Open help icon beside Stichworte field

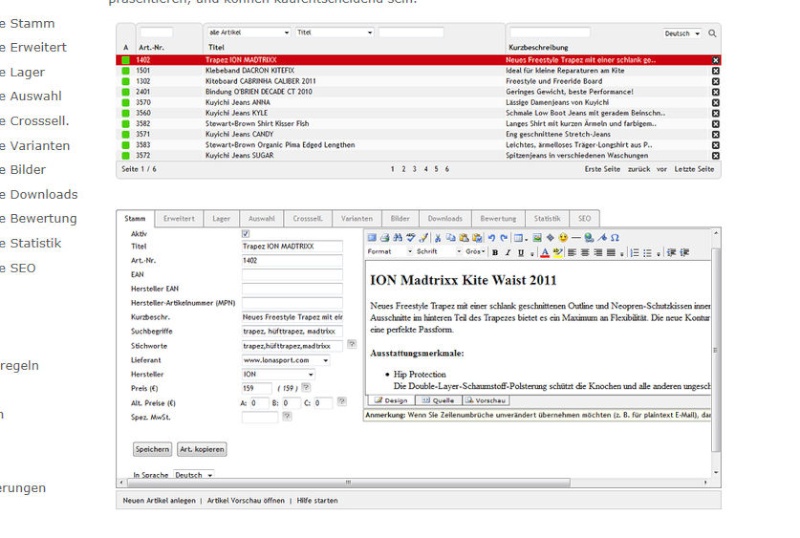pos(352,344)
